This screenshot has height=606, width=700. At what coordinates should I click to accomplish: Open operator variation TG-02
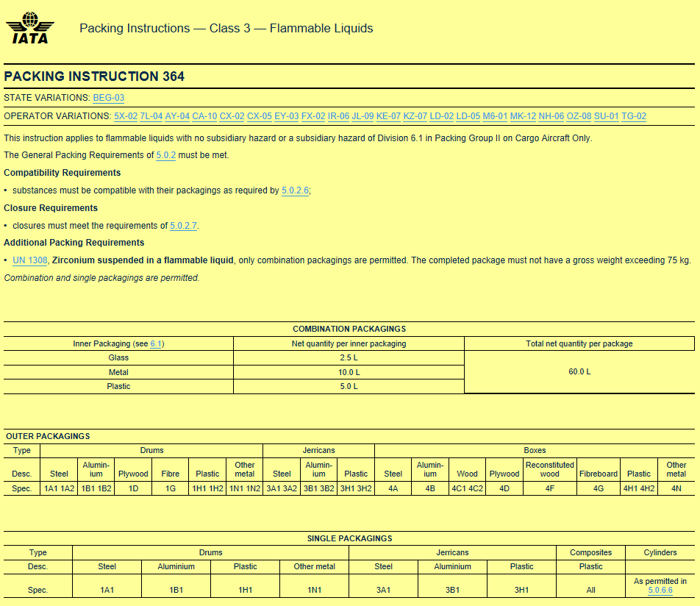635,116
